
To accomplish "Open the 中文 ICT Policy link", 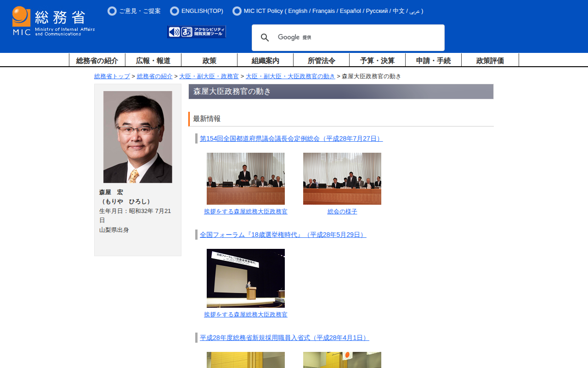I will 398,11.
